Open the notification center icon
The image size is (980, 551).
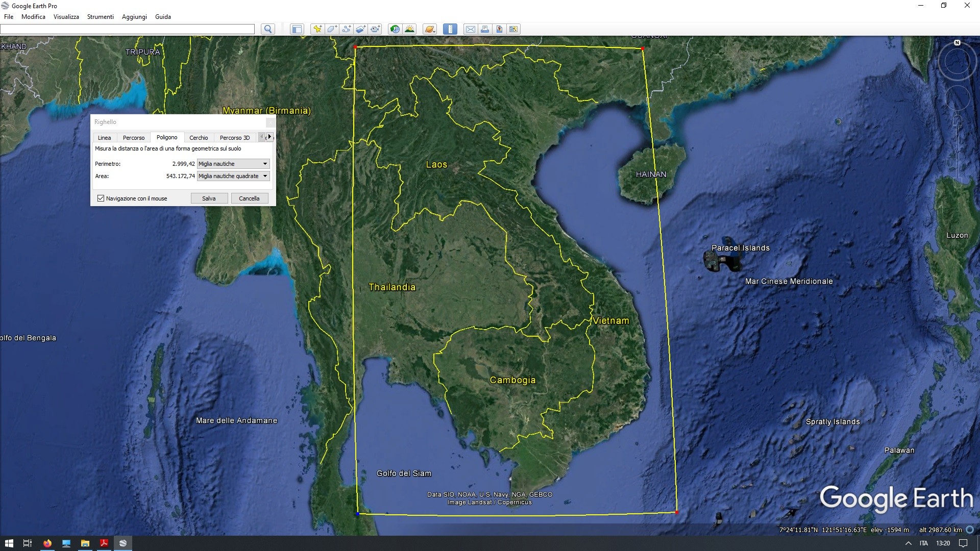coord(963,543)
